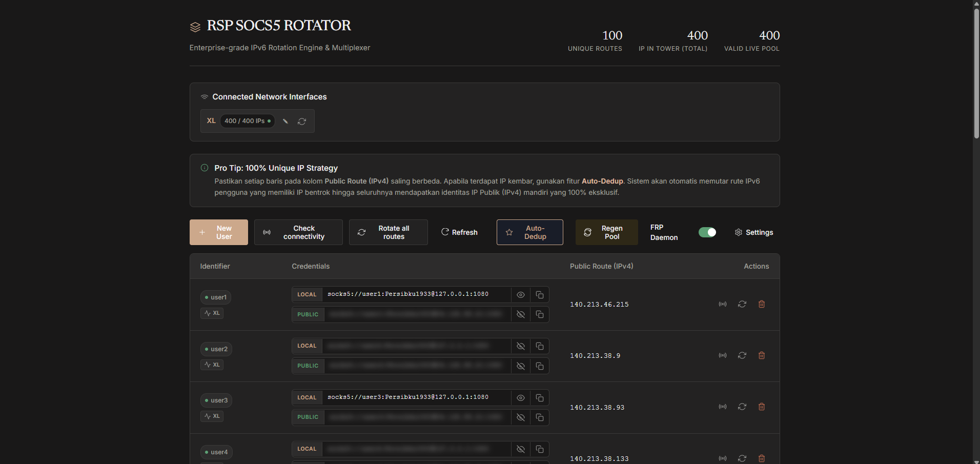The width and height of the screenshot is (980, 464).
Task: Copy user4 LOCAL credential
Action: click(x=540, y=449)
